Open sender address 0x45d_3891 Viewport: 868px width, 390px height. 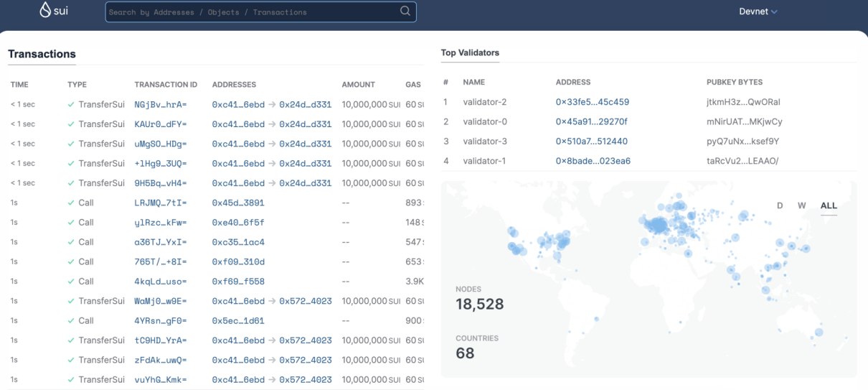(x=238, y=203)
